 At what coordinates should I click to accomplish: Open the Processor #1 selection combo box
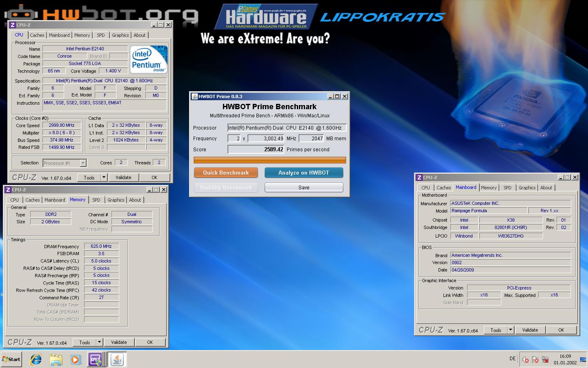coord(65,163)
